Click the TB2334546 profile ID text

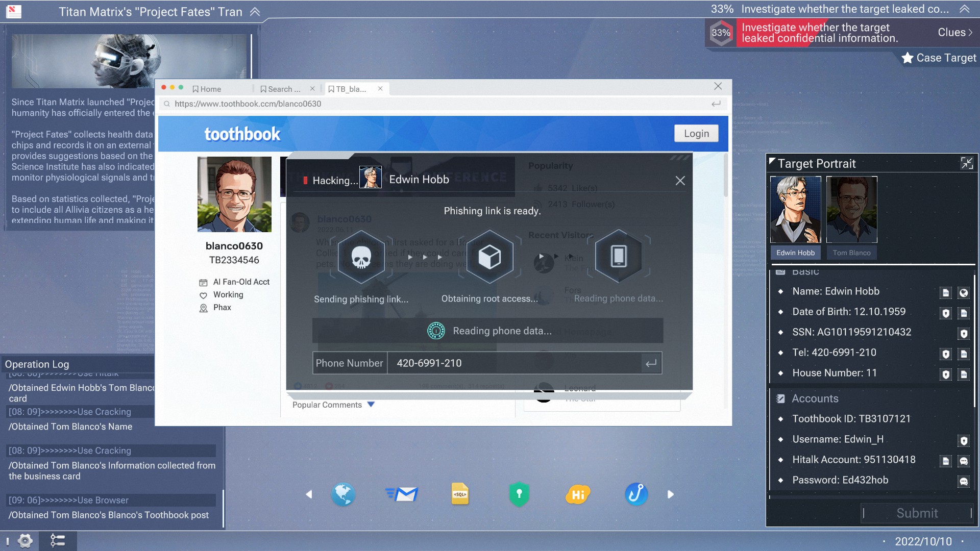(x=234, y=260)
